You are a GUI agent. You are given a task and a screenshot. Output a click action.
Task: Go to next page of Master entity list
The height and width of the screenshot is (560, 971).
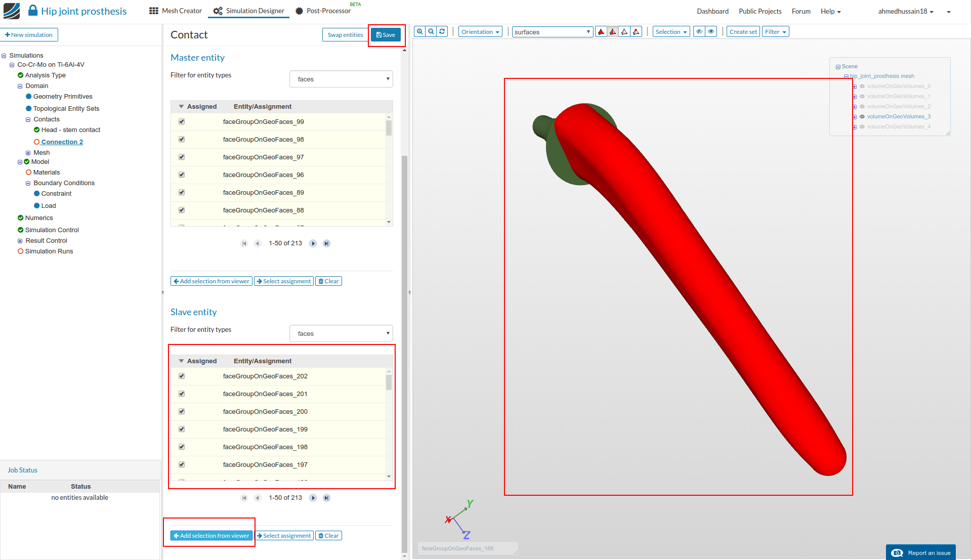(313, 243)
